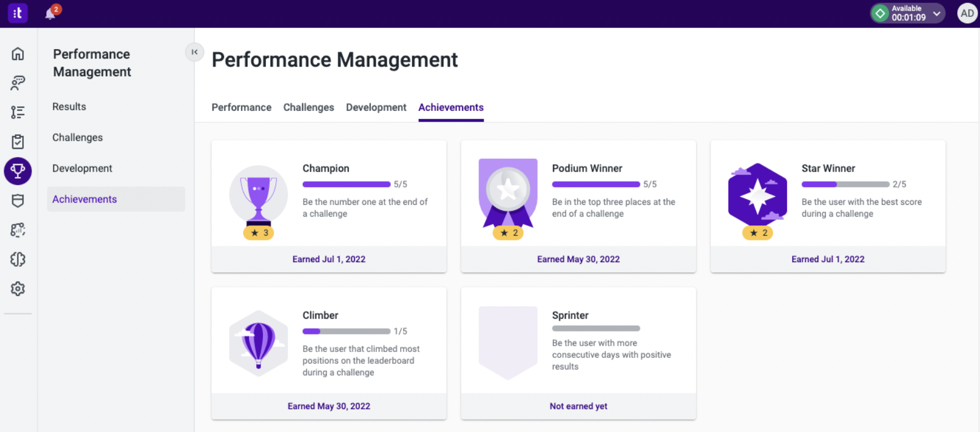Viewport: 980px width, 432px height.
Task: Click the green Available status icon
Action: pyautogui.click(x=880, y=13)
